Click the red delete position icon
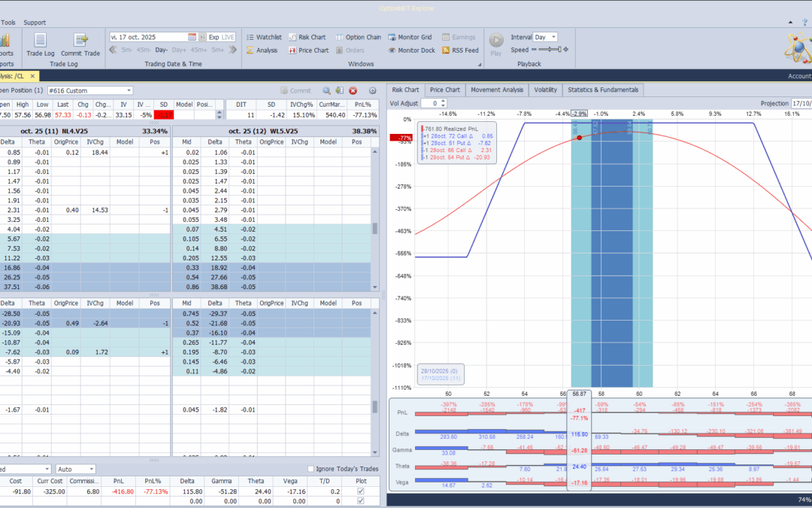 353,91
